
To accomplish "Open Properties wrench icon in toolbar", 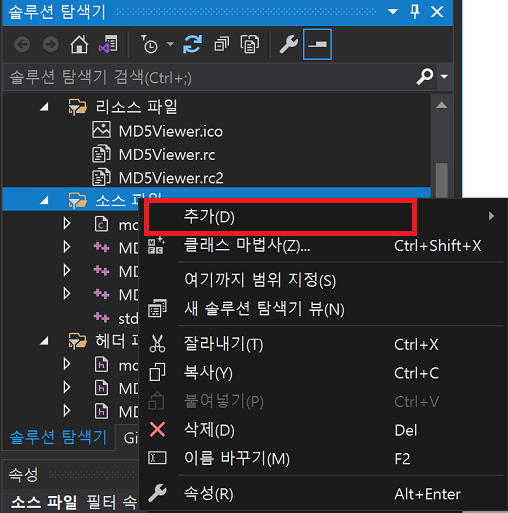I will (289, 44).
